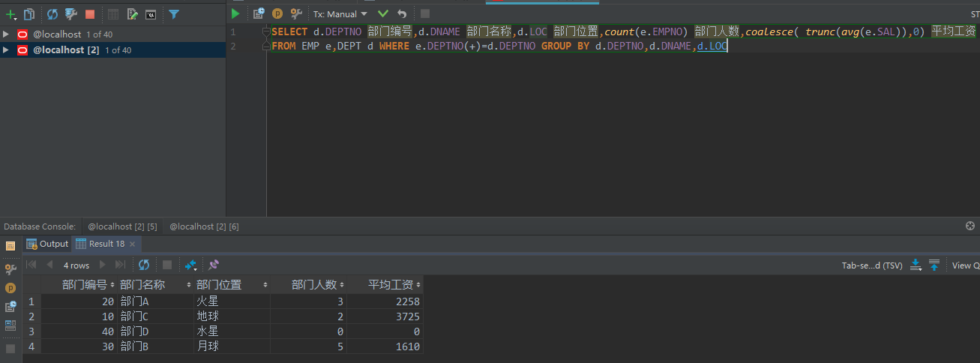
Task: Click left sidebar gray stop square
Action: (10, 349)
